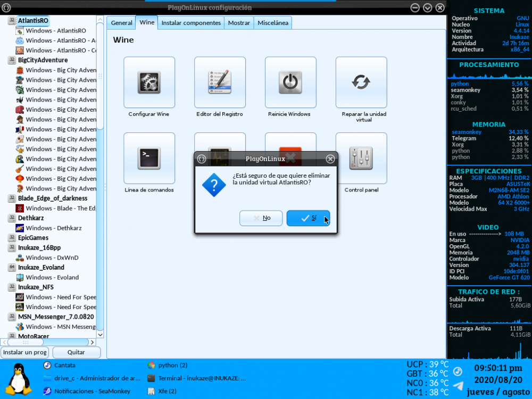Select the Inukaze_Evoland virtual drive
The height and width of the screenshot is (399, 532).
[x=41, y=267]
